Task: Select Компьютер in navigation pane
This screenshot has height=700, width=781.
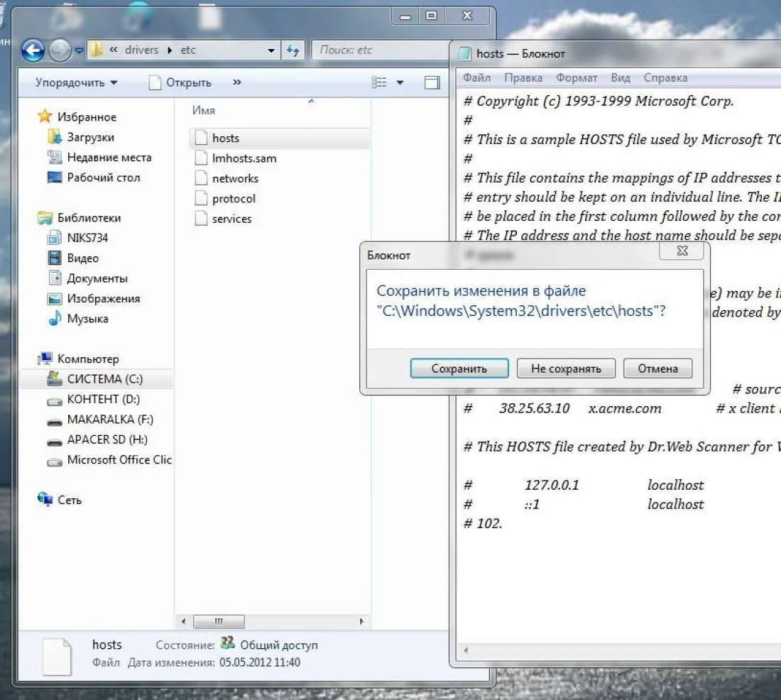Action: (x=88, y=359)
